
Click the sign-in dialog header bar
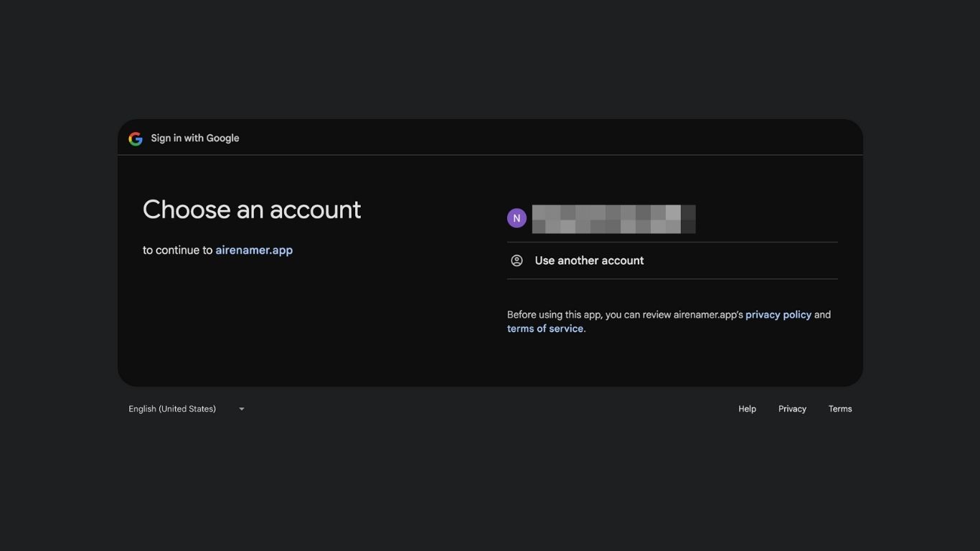pos(490,138)
